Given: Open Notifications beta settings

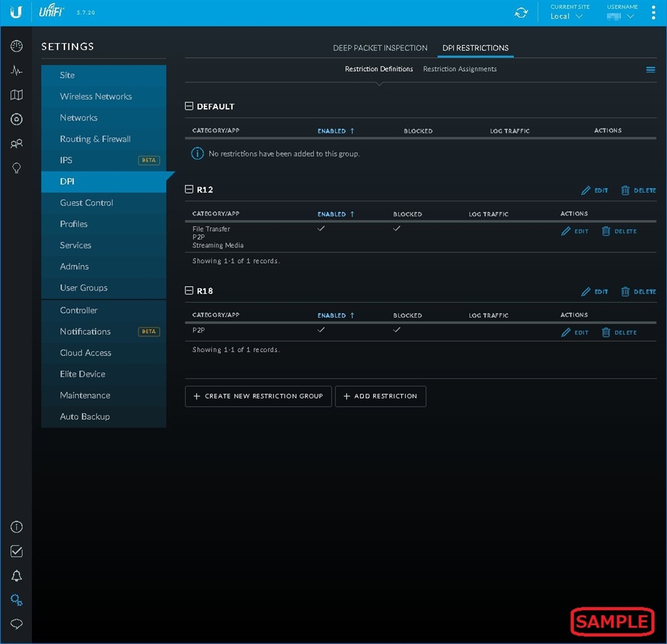Looking at the screenshot, I should pos(104,332).
